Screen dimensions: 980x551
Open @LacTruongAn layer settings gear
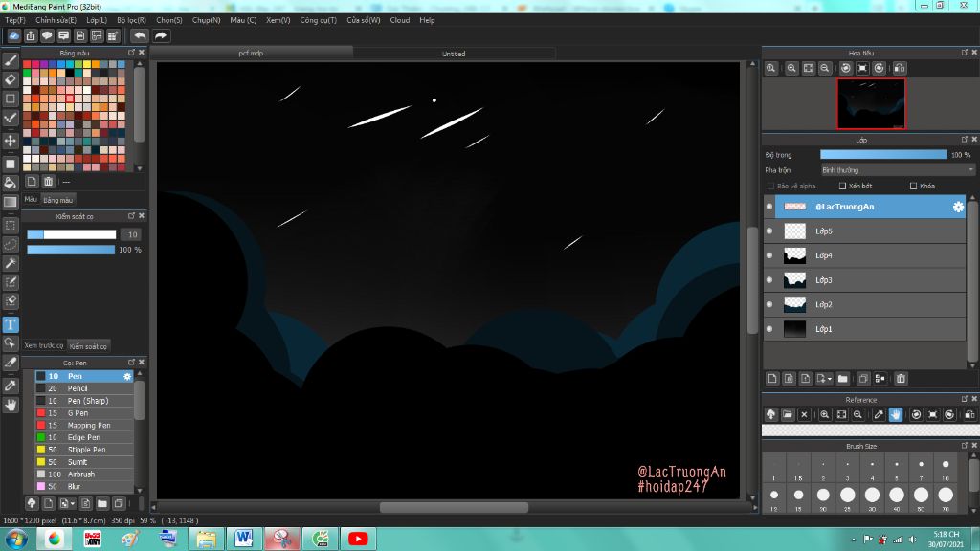(x=958, y=207)
